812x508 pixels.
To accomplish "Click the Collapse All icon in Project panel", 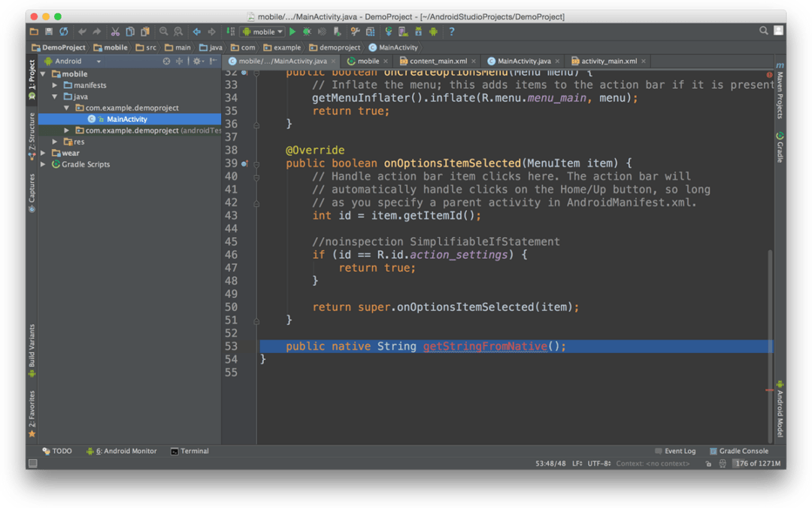I will tap(179, 61).
